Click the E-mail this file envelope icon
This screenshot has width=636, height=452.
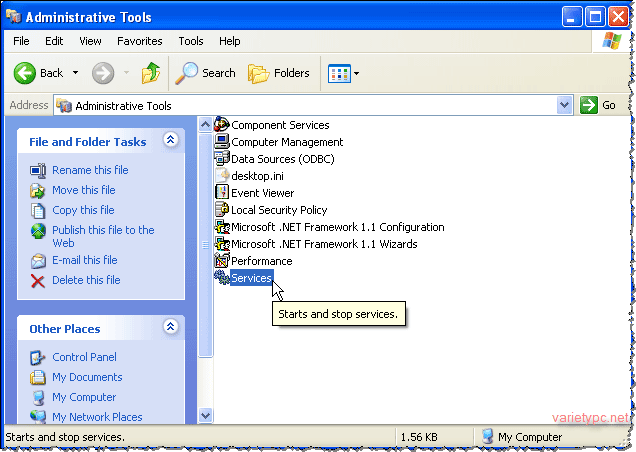tap(38, 260)
